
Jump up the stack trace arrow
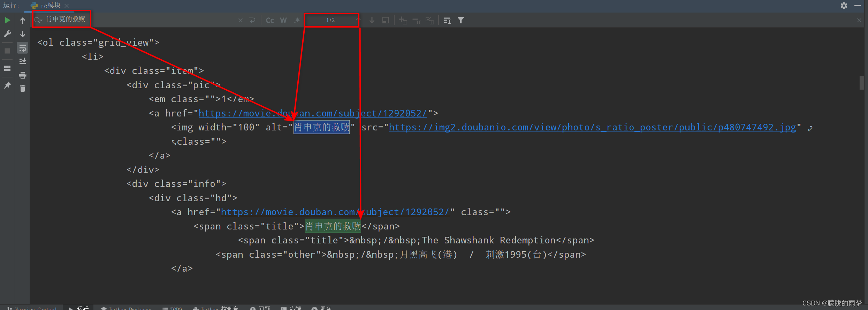coord(23,21)
